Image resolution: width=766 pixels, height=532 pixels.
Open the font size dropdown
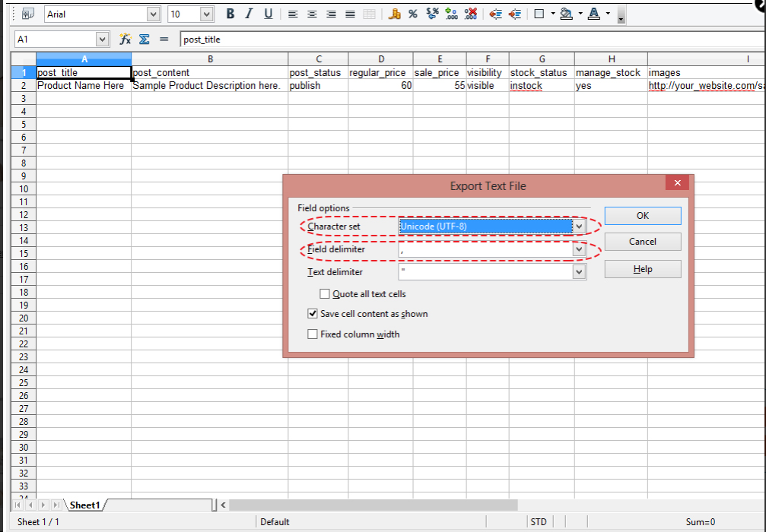(207, 14)
